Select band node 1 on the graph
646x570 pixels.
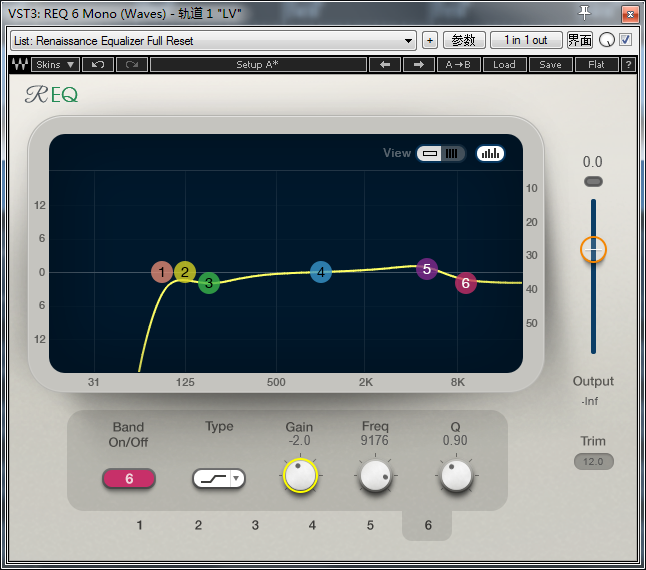pyautogui.click(x=162, y=272)
